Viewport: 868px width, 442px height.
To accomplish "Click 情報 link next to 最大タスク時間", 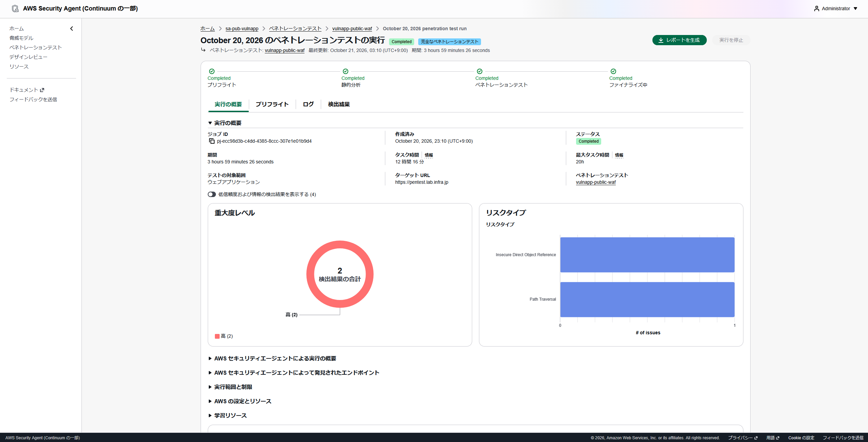I will [x=619, y=155].
